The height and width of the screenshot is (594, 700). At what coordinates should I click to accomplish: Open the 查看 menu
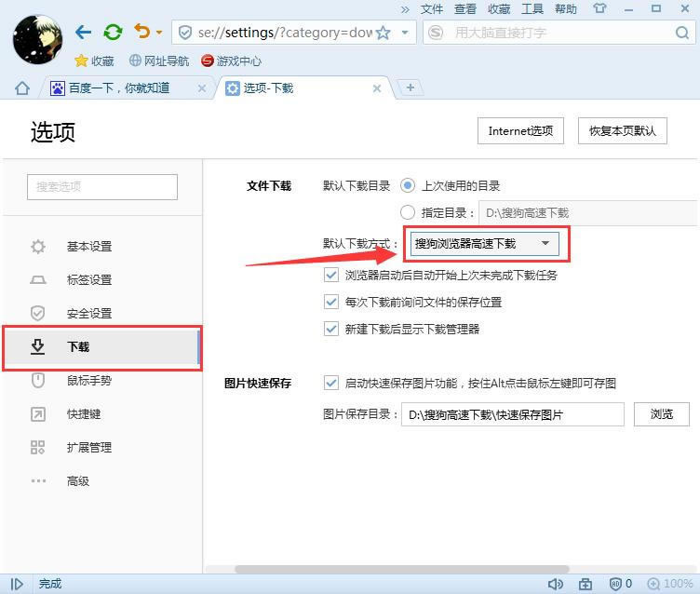click(465, 9)
